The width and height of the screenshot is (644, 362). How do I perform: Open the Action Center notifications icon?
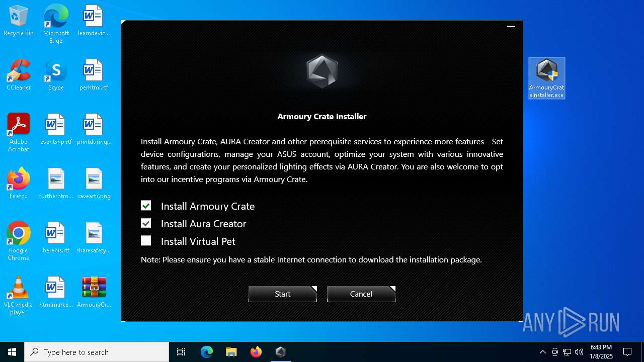click(x=627, y=352)
